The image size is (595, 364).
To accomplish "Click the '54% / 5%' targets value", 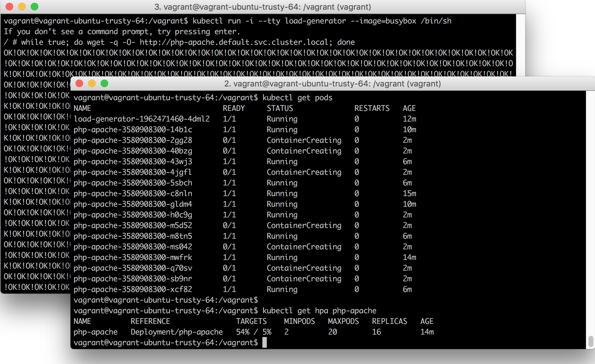I will 254,332.
